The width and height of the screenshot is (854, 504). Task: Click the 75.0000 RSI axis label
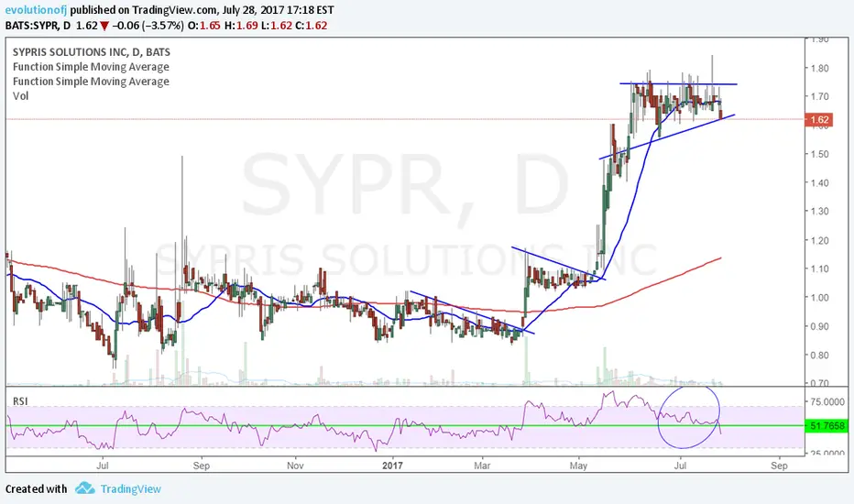pos(827,402)
